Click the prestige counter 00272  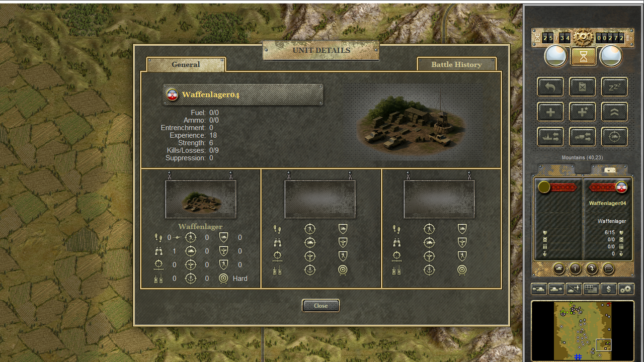(610, 38)
